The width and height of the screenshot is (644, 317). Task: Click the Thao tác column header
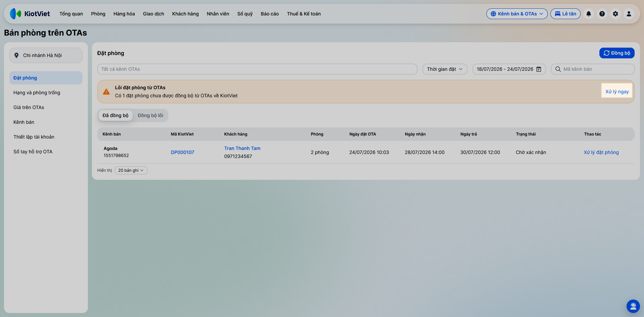tap(593, 134)
